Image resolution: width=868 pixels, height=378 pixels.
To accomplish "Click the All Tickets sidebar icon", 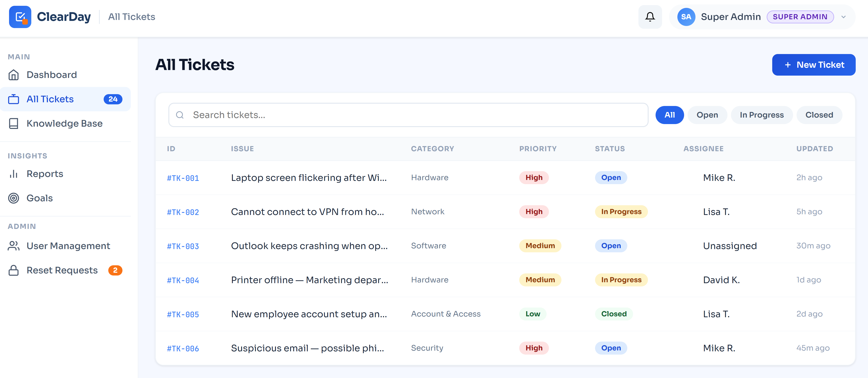I will click(13, 99).
